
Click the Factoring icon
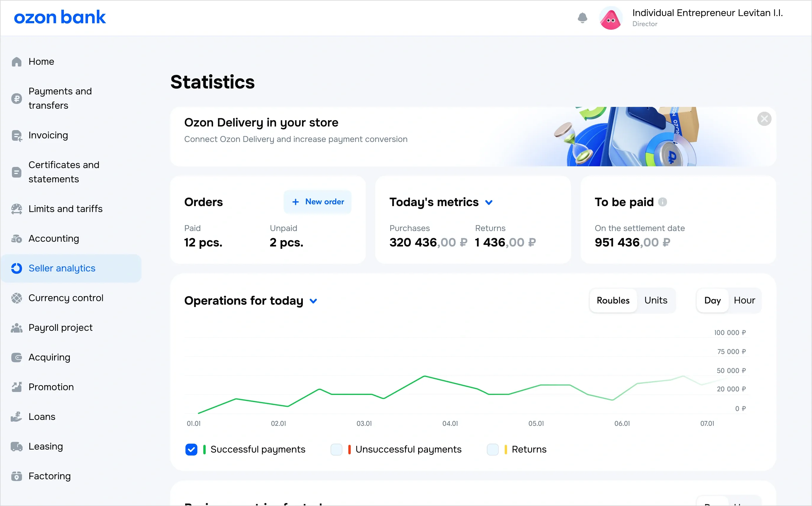coord(16,476)
